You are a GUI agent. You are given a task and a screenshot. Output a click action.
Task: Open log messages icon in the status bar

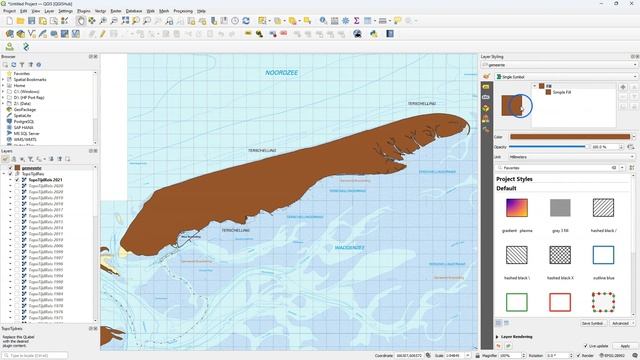point(635,356)
